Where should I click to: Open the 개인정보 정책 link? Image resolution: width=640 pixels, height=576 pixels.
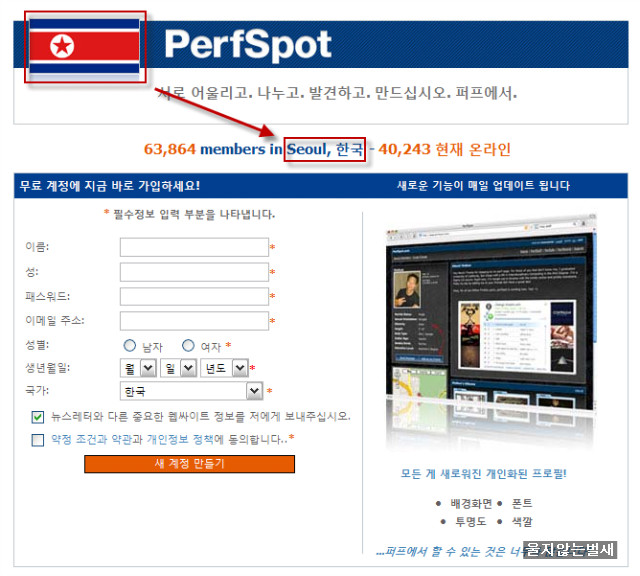pyautogui.click(x=180, y=440)
